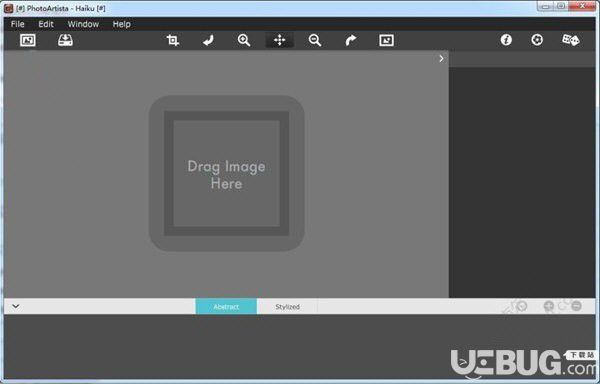Viewport: 600px width, 384px height.
Task: Open the settings gear icon
Action: tap(537, 40)
